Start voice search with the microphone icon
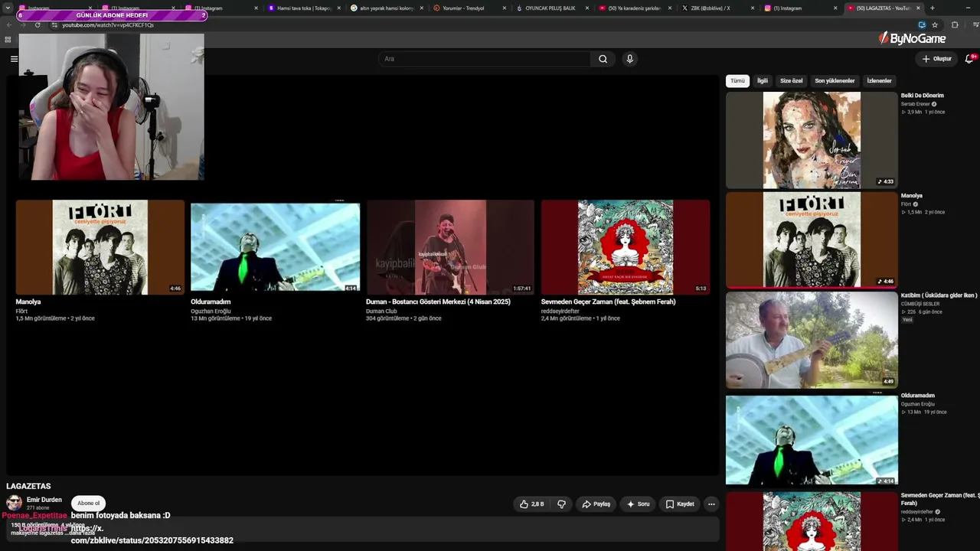This screenshot has height=551, width=980. tap(629, 59)
